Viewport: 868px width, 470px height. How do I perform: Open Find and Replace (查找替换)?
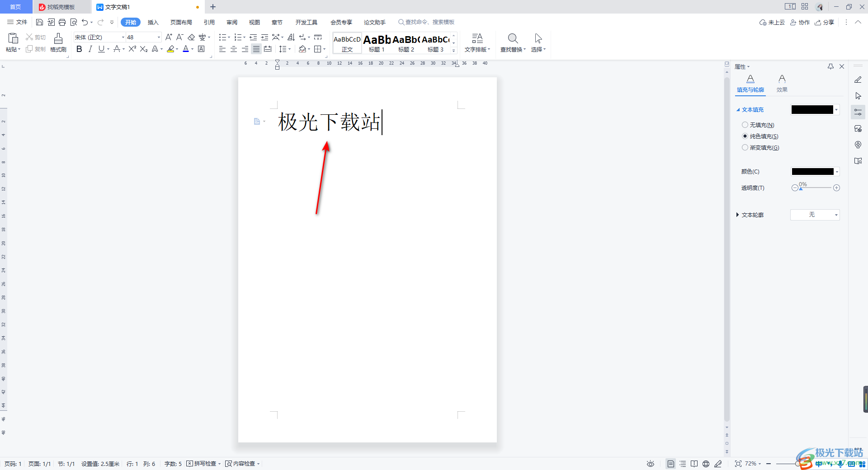(513, 42)
